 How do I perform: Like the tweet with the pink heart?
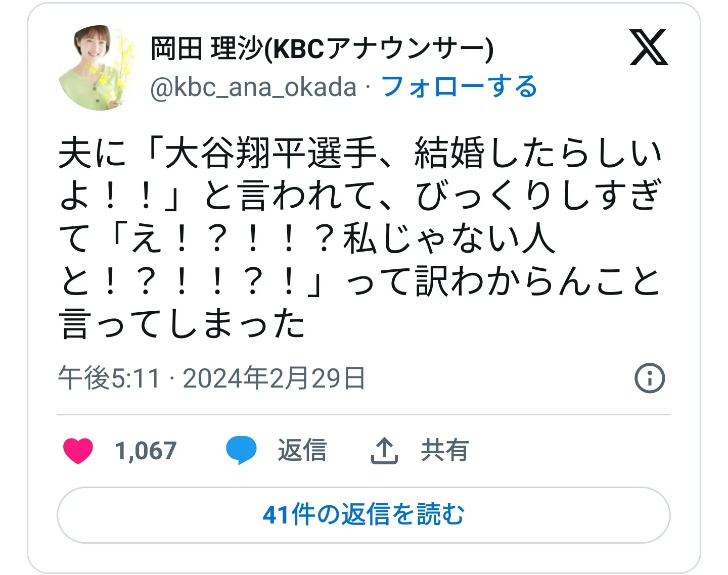pos(78,451)
